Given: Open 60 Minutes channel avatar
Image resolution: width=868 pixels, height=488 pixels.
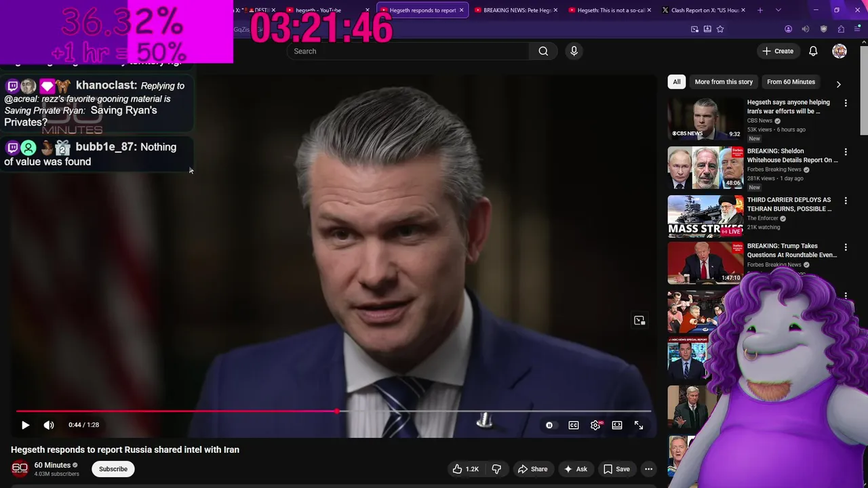Looking at the screenshot, I should coord(20,468).
